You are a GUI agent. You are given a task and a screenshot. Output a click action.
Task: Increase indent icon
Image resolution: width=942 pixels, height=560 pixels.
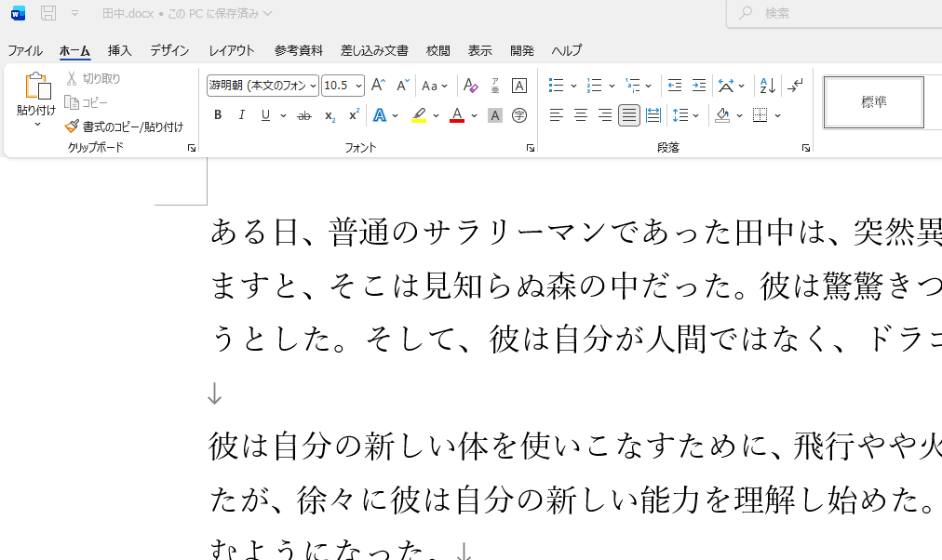[699, 86]
